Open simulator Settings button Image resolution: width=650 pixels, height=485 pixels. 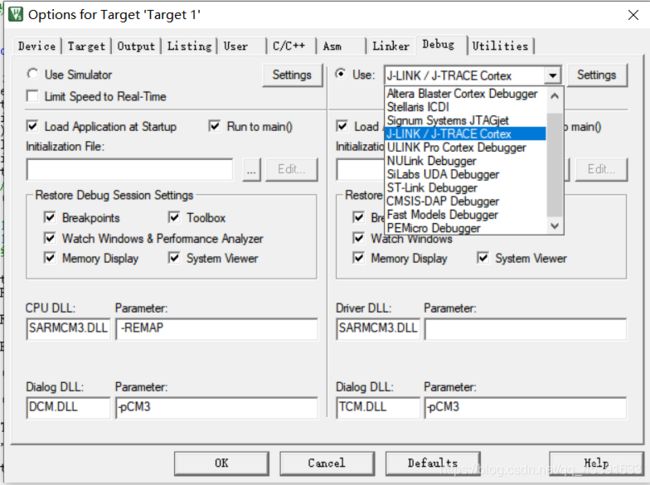(x=292, y=75)
